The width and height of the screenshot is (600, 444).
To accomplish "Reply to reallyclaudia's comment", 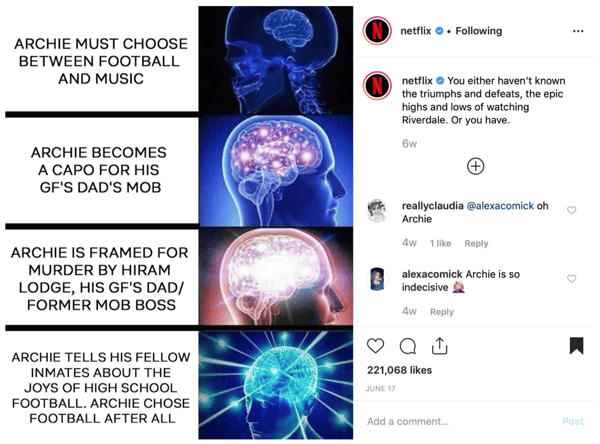I will (x=476, y=243).
